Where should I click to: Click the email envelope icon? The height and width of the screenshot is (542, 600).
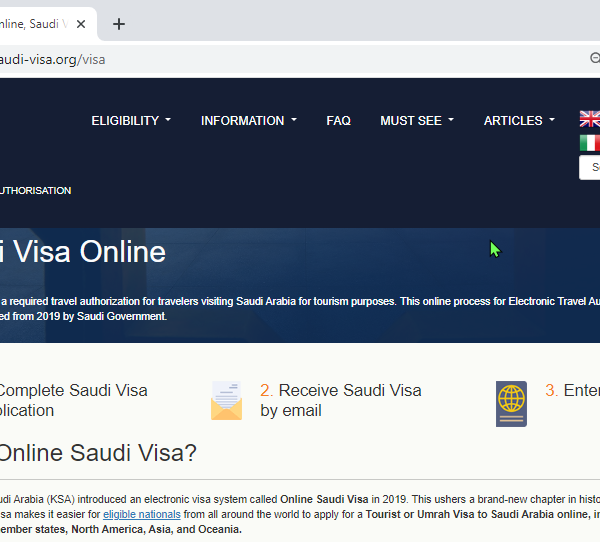pyautogui.click(x=226, y=401)
